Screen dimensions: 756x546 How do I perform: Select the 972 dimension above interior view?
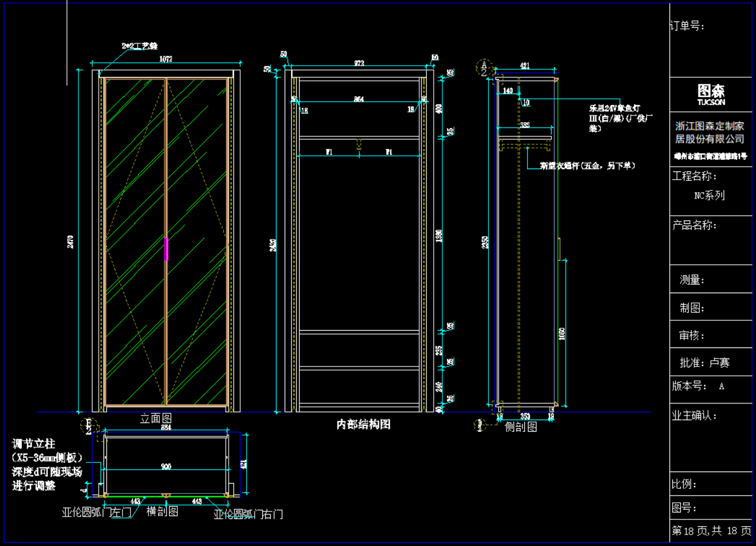[359, 63]
